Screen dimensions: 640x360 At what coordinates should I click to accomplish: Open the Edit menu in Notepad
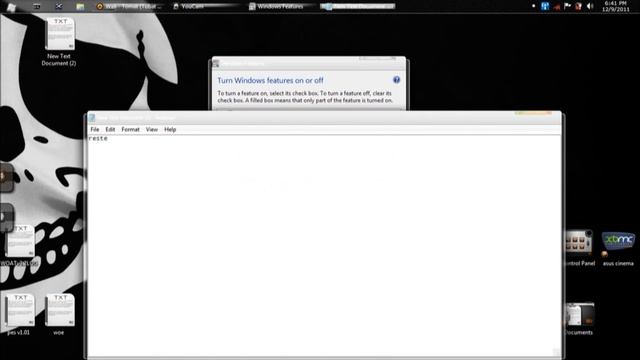pos(110,129)
